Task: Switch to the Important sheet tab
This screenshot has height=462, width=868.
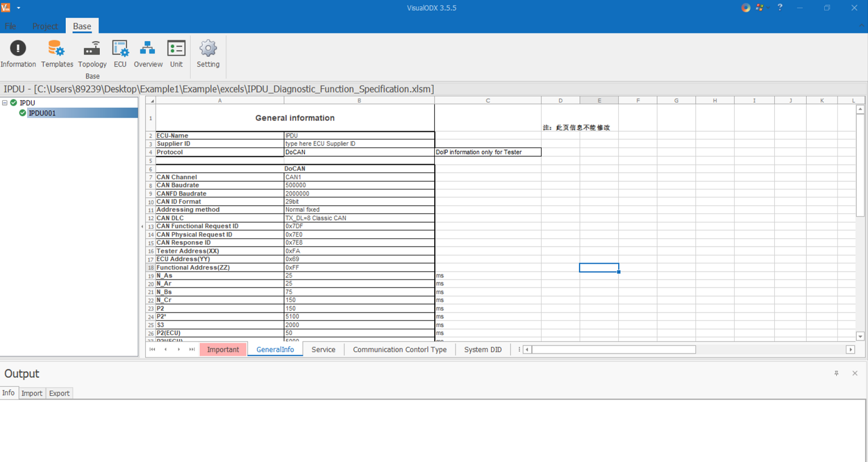Action: click(x=223, y=349)
